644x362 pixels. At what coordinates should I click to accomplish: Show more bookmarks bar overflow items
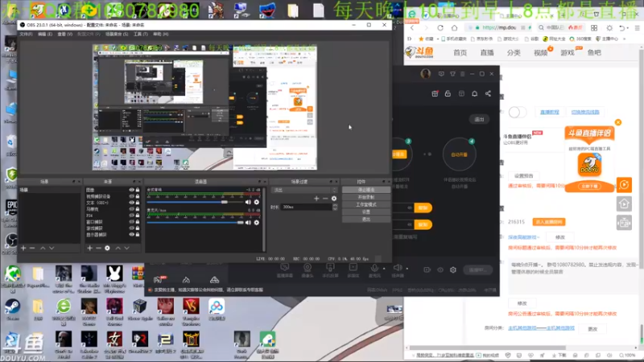(x=625, y=39)
